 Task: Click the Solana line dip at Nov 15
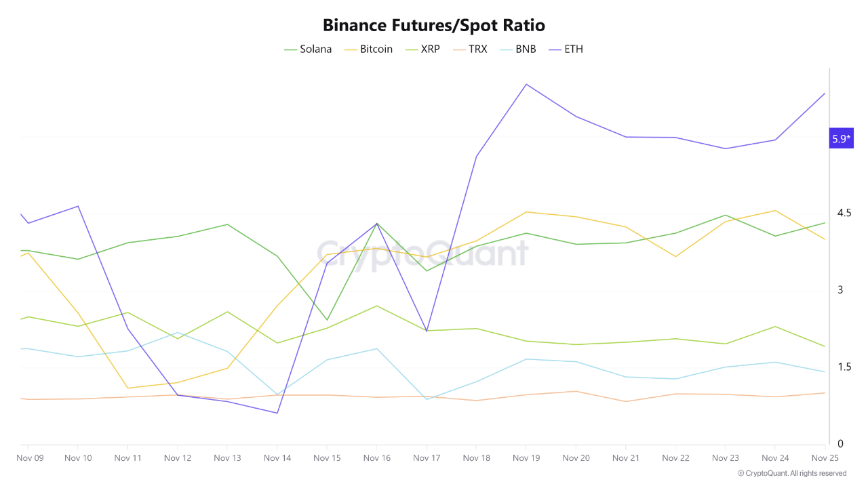click(327, 319)
